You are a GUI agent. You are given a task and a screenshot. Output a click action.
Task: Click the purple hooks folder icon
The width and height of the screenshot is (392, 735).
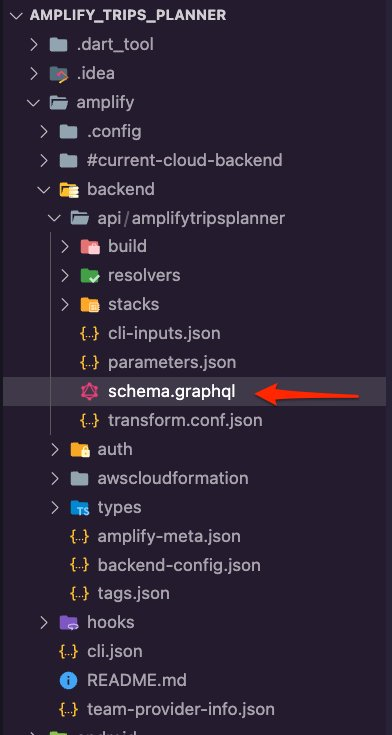tap(69, 622)
